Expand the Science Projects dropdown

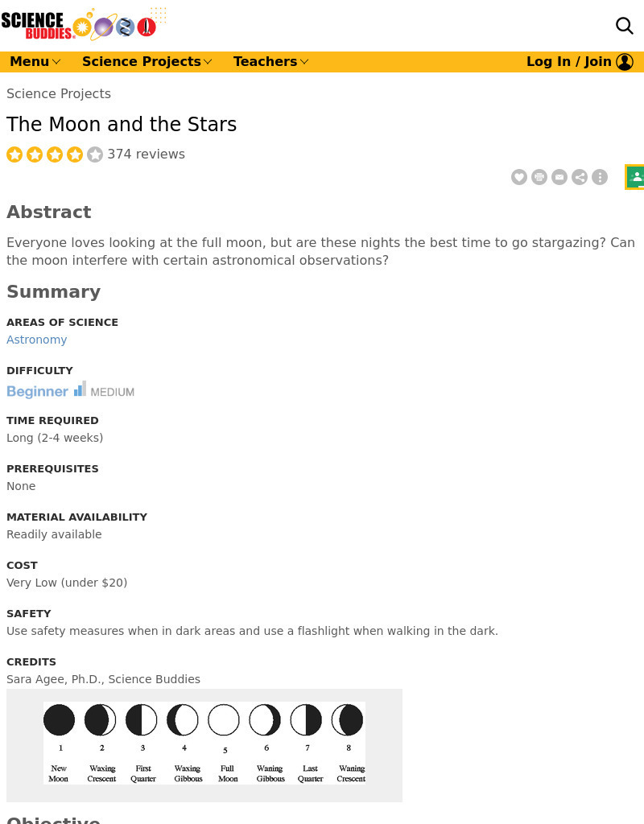click(x=147, y=61)
